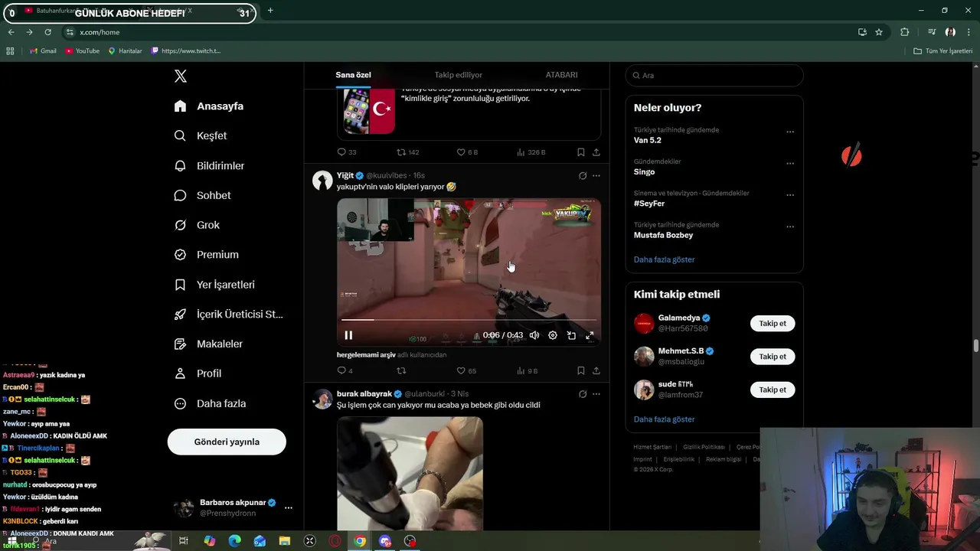Switch to Sana özel tab
Viewport: 980px width, 551px height.
(353, 75)
